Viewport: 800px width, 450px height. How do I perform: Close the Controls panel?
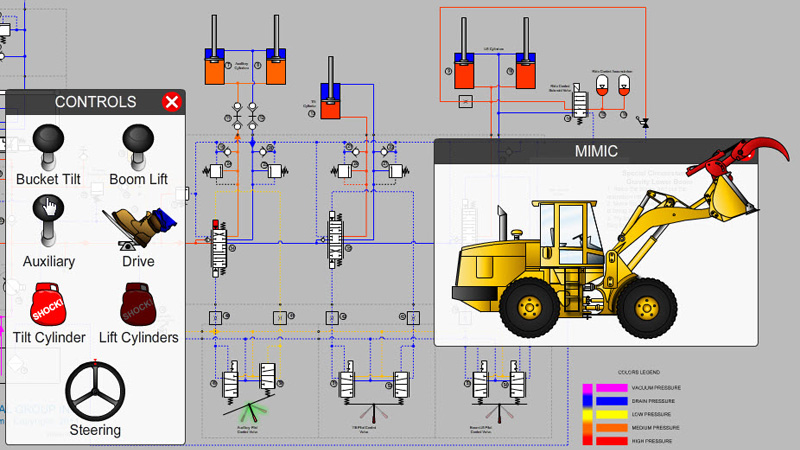[172, 102]
